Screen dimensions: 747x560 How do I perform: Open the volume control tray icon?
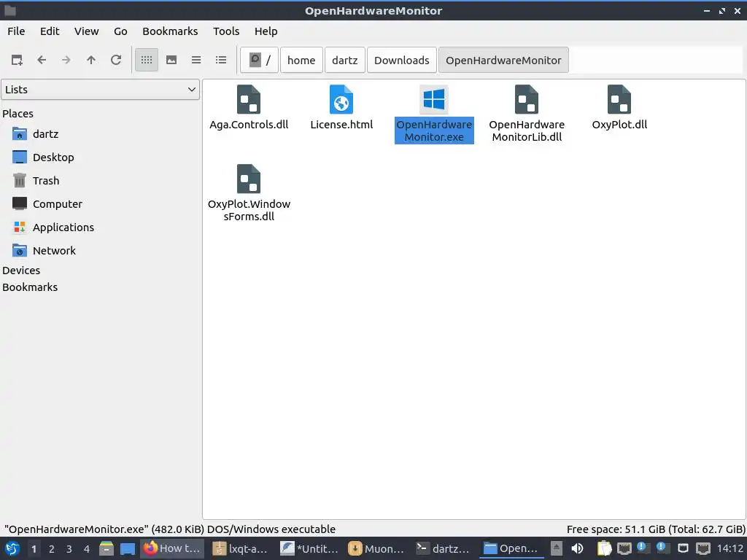pos(578,548)
